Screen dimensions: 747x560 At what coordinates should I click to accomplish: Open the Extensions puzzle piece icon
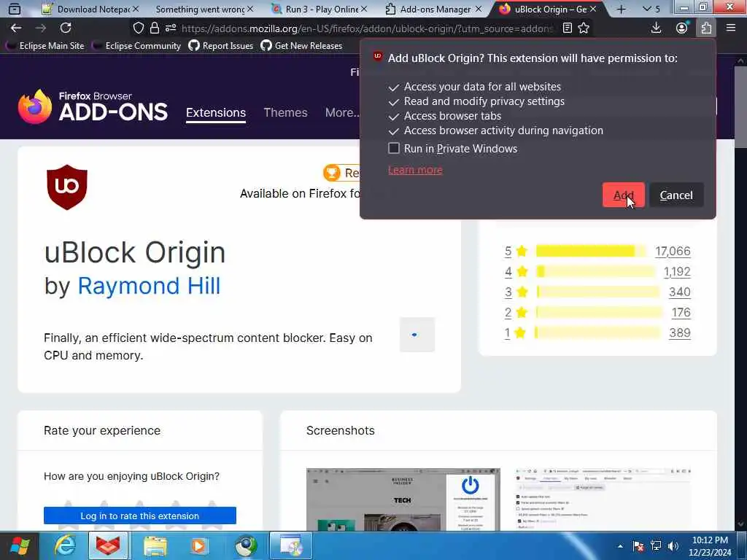pyautogui.click(x=706, y=28)
